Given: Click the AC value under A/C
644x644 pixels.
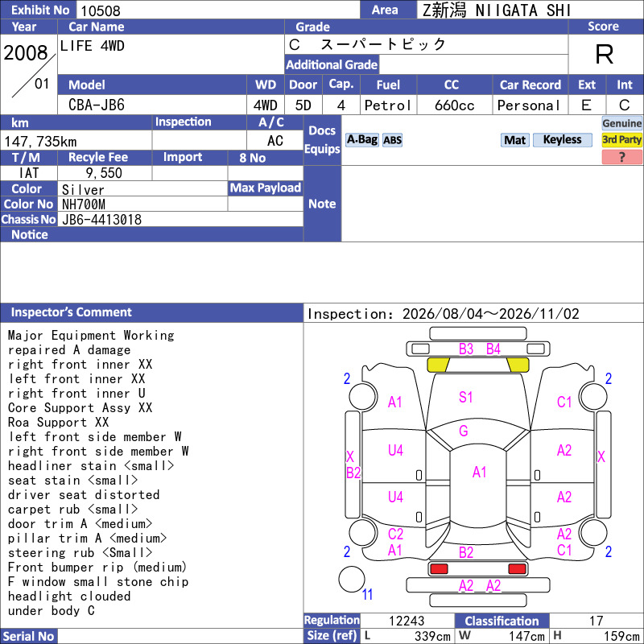Looking at the screenshot, I should [x=275, y=141].
